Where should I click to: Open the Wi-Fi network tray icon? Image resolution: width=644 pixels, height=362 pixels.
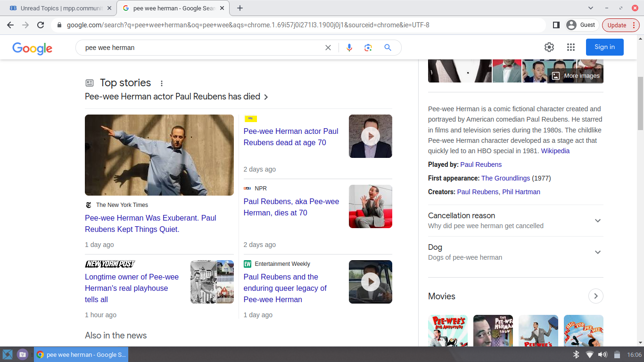tap(589, 354)
